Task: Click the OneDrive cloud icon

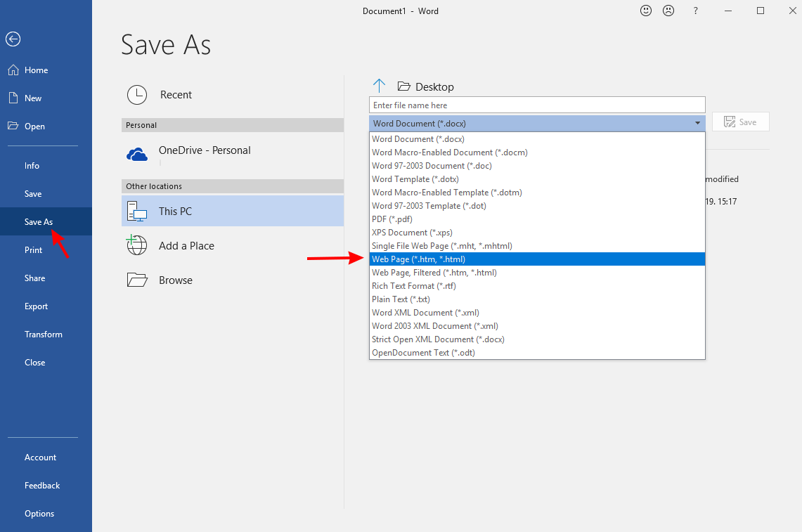Action: [x=137, y=154]
